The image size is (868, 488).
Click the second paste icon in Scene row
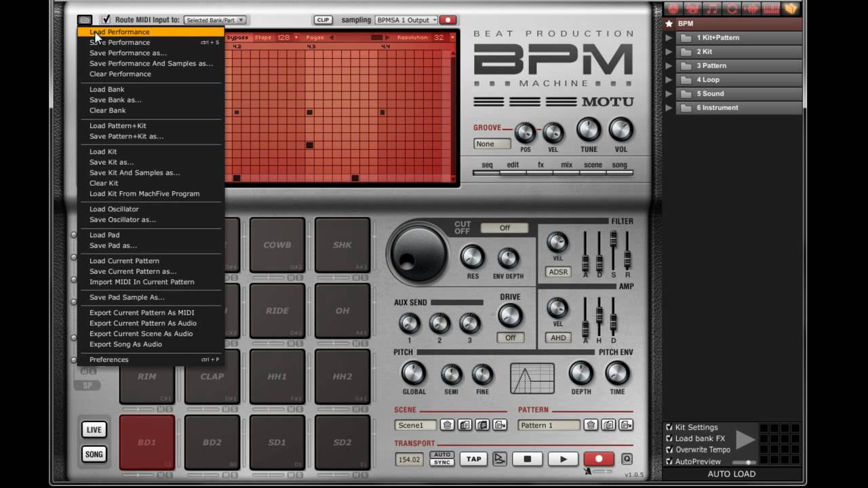[482, 425]
